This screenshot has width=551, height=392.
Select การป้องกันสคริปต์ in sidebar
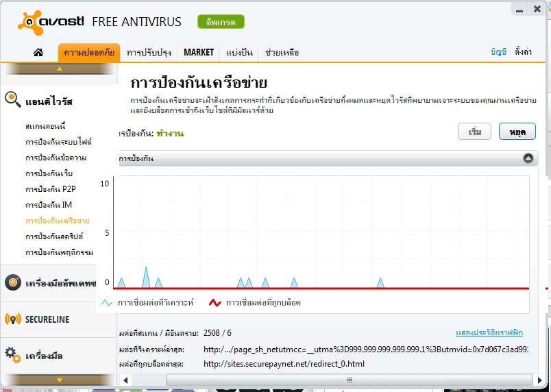tap(54, 236)
